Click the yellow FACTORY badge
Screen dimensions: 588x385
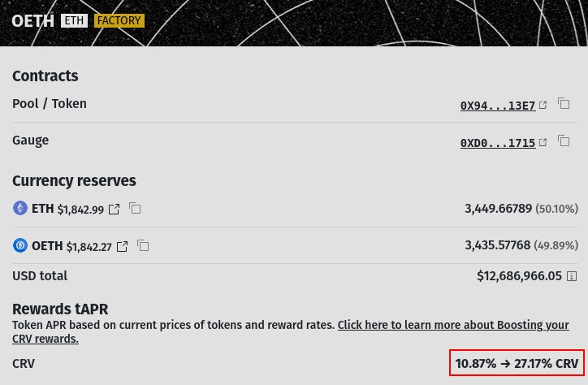(x=119, y=20)
